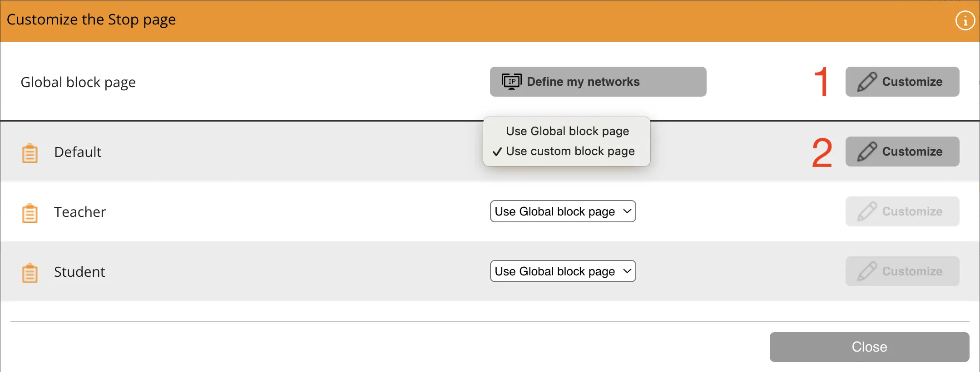The image size is (980, 372).
Task: Click the 'Teacher' policy label
Action: click(80, 212)
